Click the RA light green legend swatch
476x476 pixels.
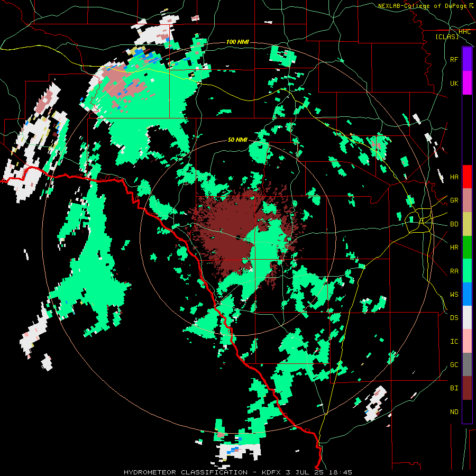[x=467, y=271]
